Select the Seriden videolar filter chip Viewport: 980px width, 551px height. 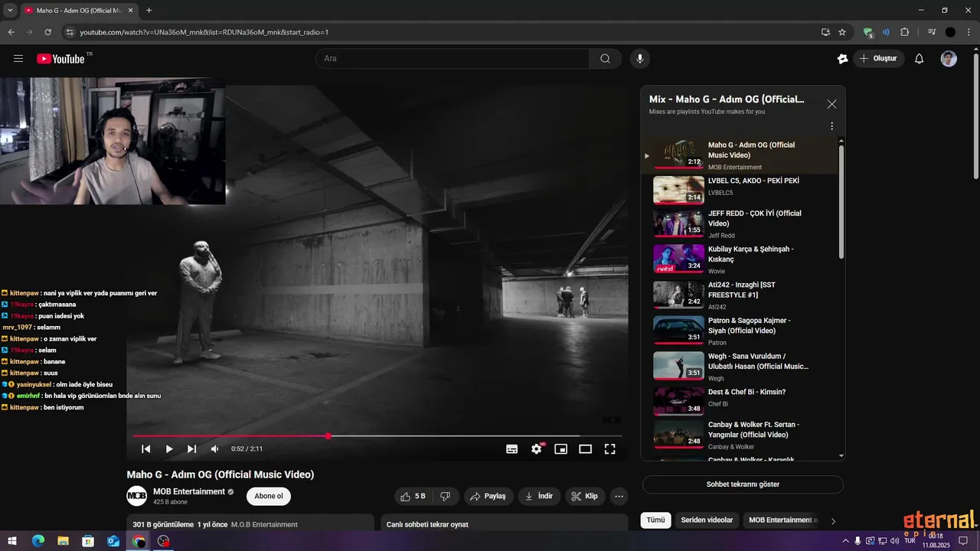point(707,520)
